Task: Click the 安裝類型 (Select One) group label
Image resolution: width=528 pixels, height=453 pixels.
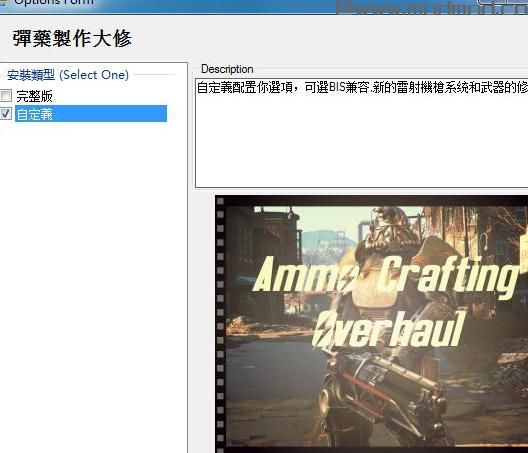Action: click(68, 75)
